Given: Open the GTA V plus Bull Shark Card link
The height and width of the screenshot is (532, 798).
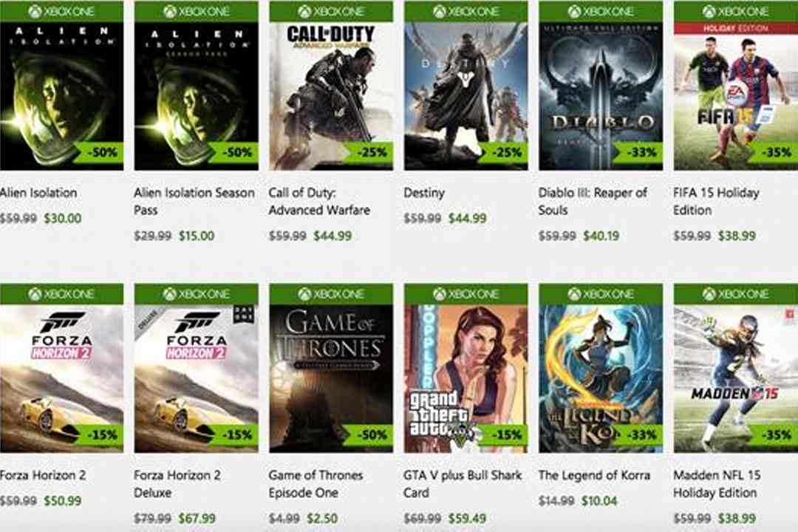Looking at the screenshot, I should tap(462, 484).
